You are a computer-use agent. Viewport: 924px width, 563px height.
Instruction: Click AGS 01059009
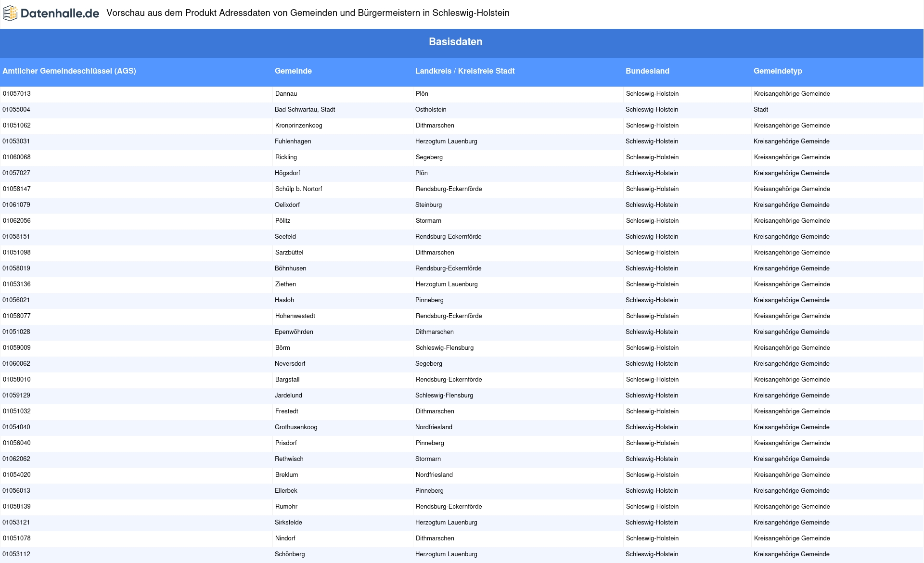click(17, 348)
